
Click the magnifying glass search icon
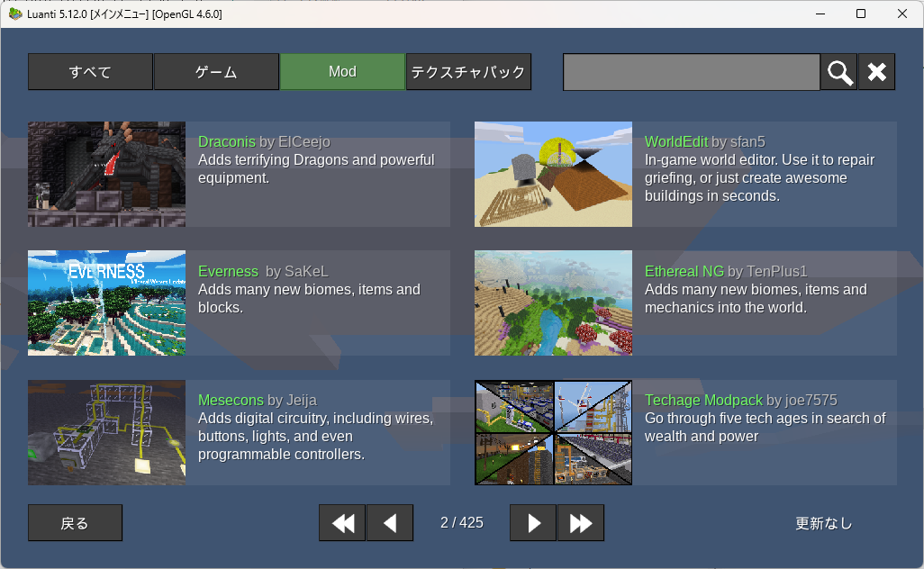coord(839,72)
